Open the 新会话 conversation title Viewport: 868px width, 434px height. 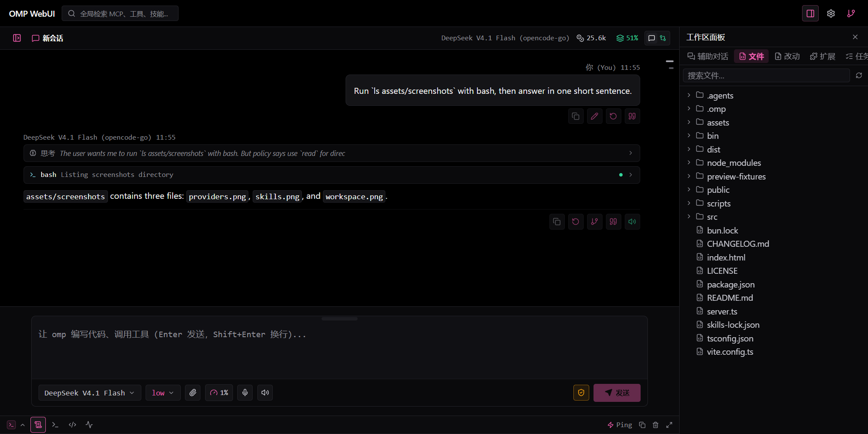pos(48,38)
